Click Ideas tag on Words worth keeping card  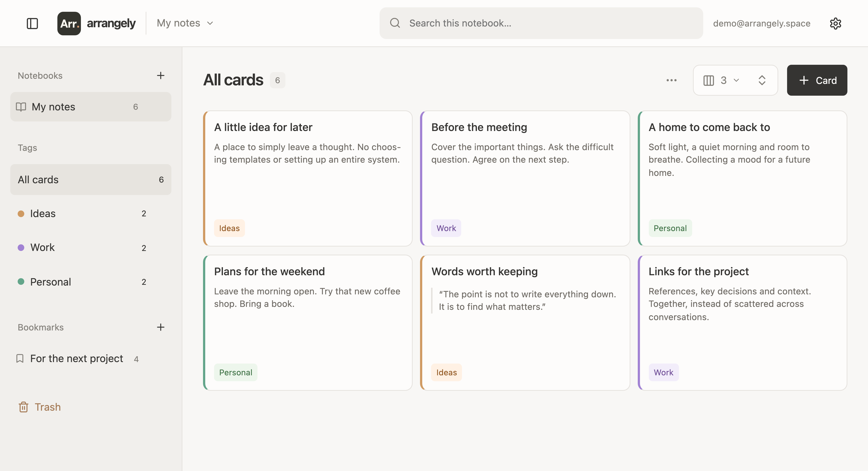[x=447, y=372]
